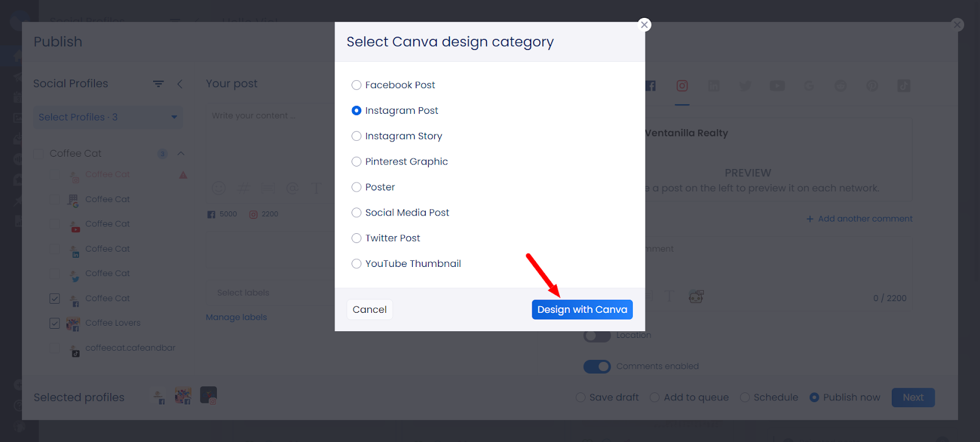This screenshot has width=980, height=442.
Task: Collapse the Social Profiles panel
Action: tap(179, 84)
